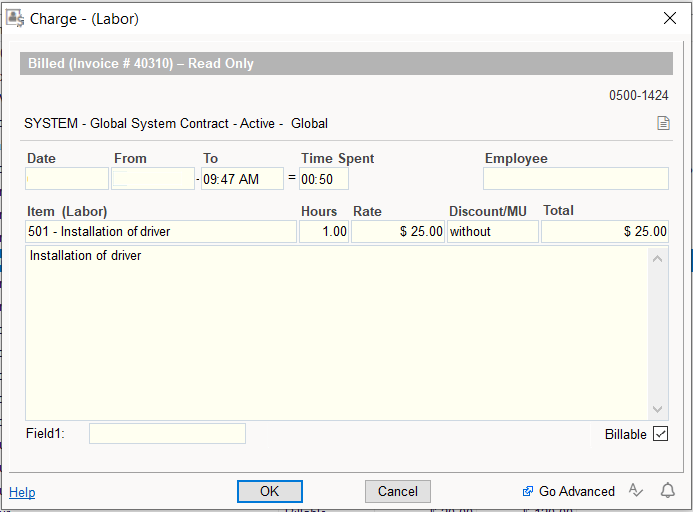Toggle the Billable checkbox
Viewport: 693px width, 512px height.
660,434
